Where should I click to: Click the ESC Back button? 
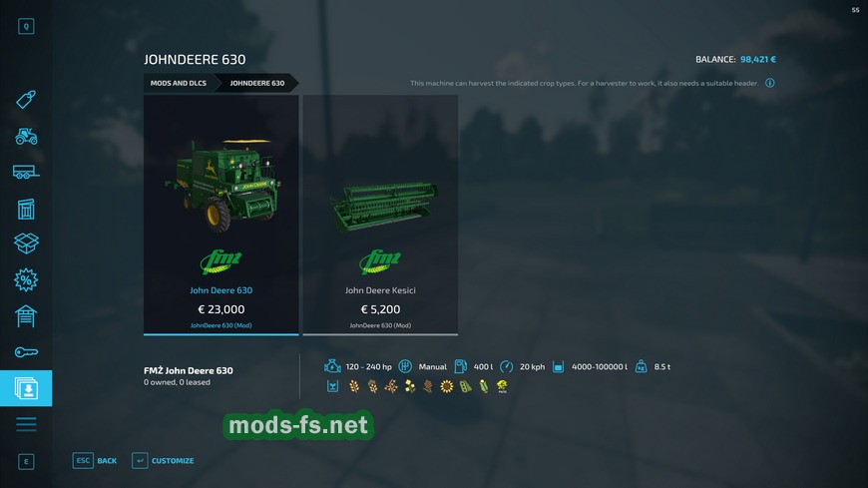95,460
